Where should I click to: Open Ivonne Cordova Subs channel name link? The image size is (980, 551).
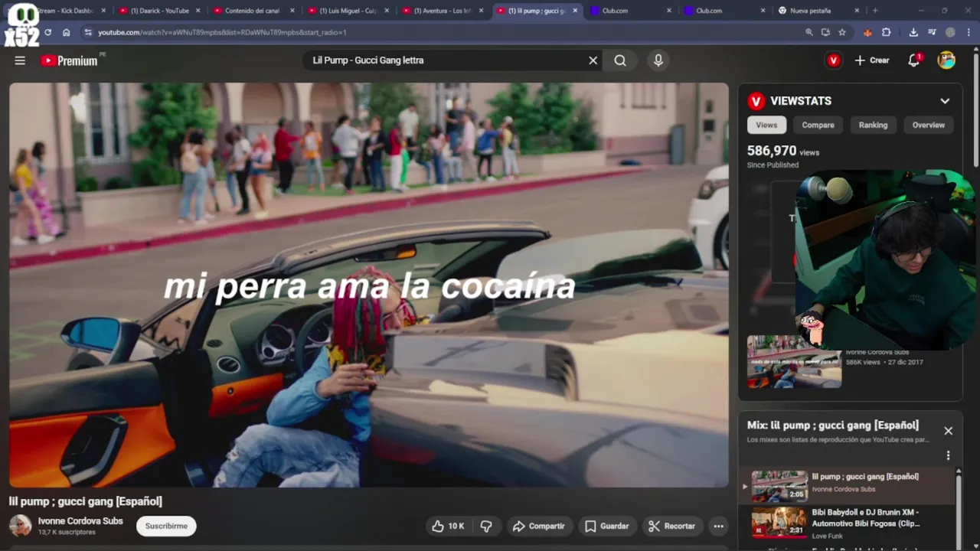pyautogui.click(x=80, y=521)
